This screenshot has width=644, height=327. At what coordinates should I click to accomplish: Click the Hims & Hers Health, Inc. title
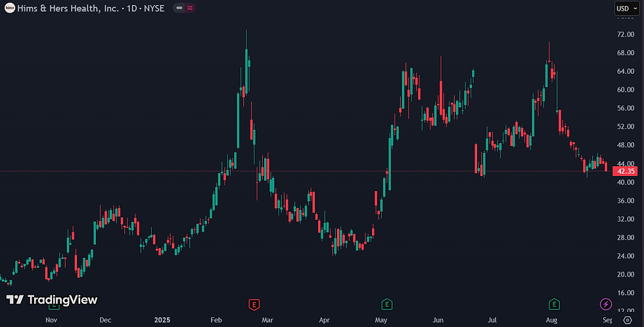tap(68, 8)
